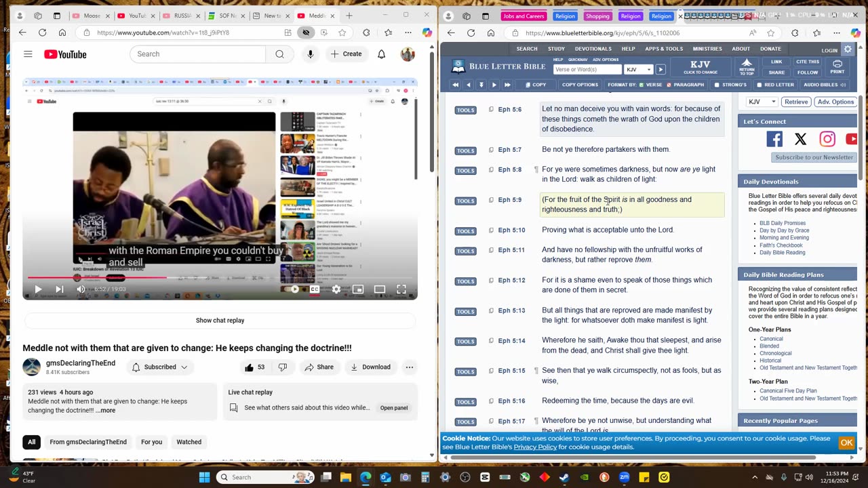Screen dimensions: 868x488
Task: Click Subscribe to our Newsletter
Action: pos(814,157)
